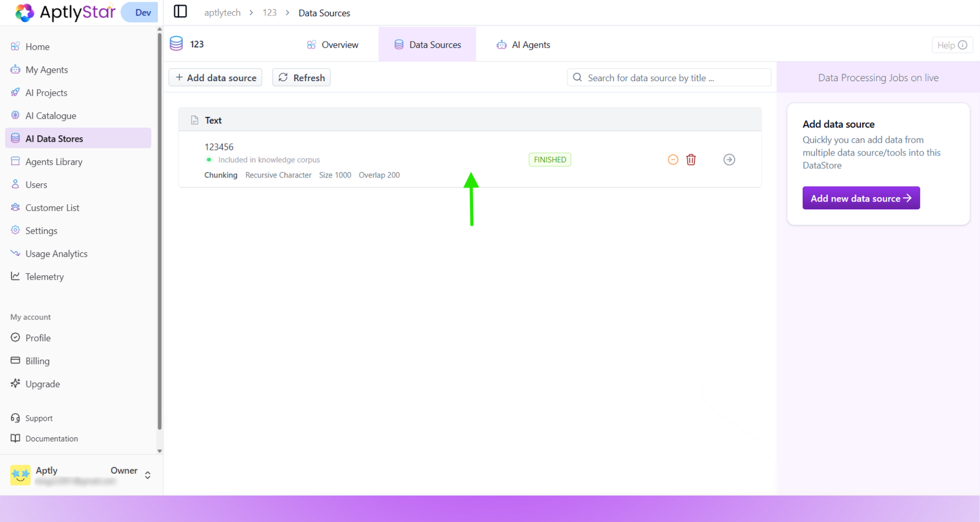The width and height of the screenshot is (980, 522).
Task: Exclude 123456 using orange minus icon
Action: click(x=673, y=160)
